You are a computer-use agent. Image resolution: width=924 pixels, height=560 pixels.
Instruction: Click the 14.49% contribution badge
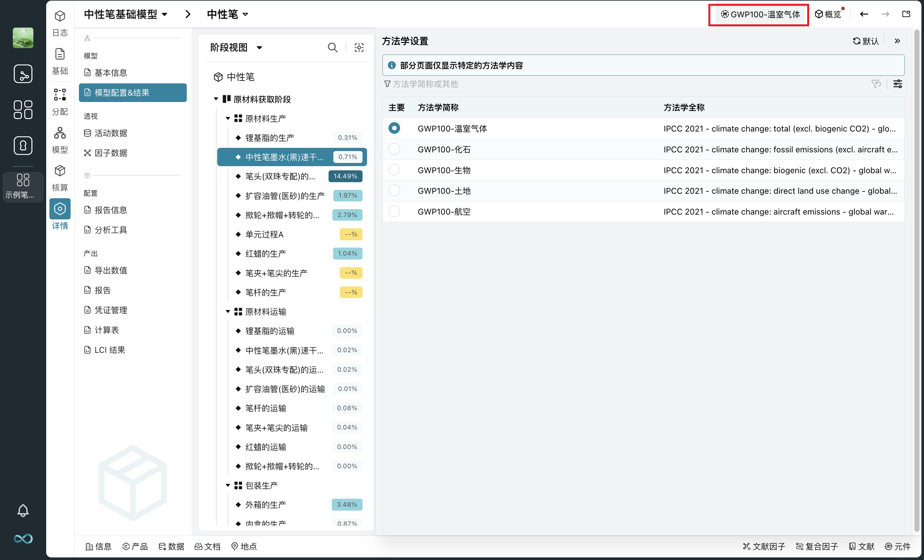pyautogui.click(x=345, y=176)
